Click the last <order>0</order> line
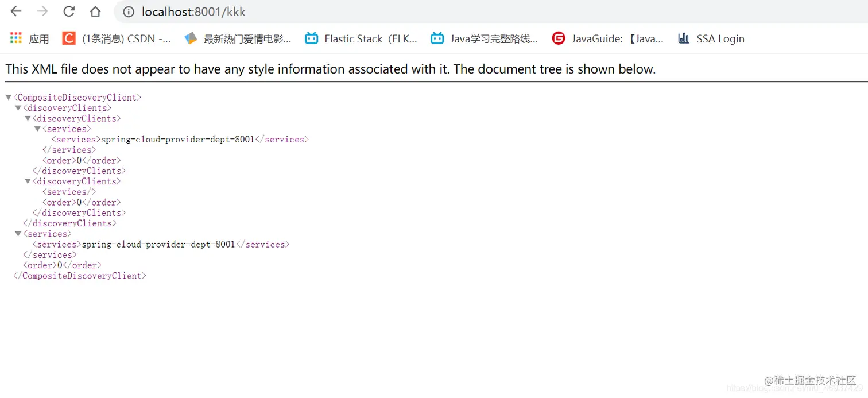The height and width of the screenshot is (398, 868). coord(62,265)
